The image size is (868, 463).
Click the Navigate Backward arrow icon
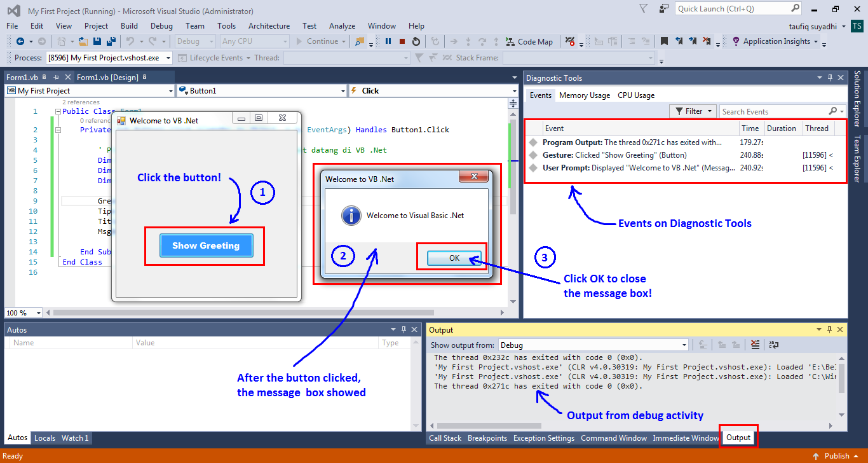coord(20,42)
